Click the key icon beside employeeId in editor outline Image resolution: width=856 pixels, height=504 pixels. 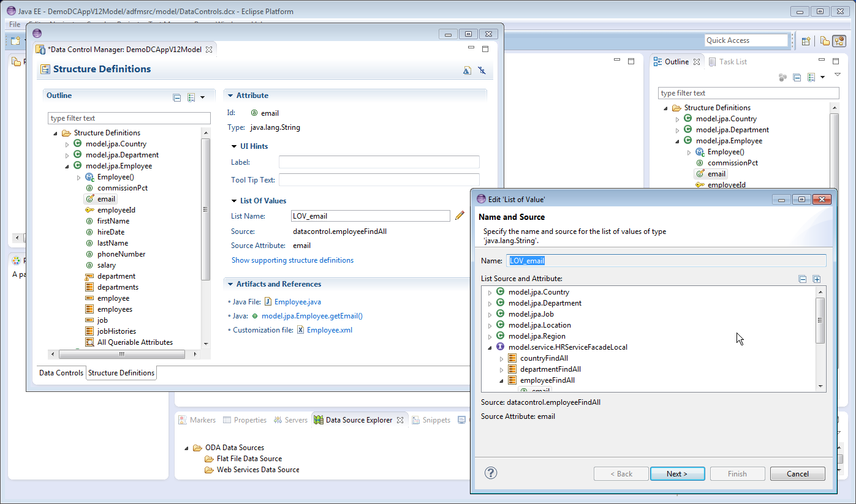pos(89,210)
